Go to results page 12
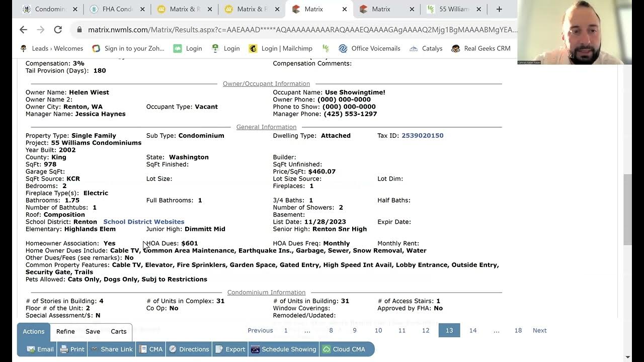 [x=426, y=330]
